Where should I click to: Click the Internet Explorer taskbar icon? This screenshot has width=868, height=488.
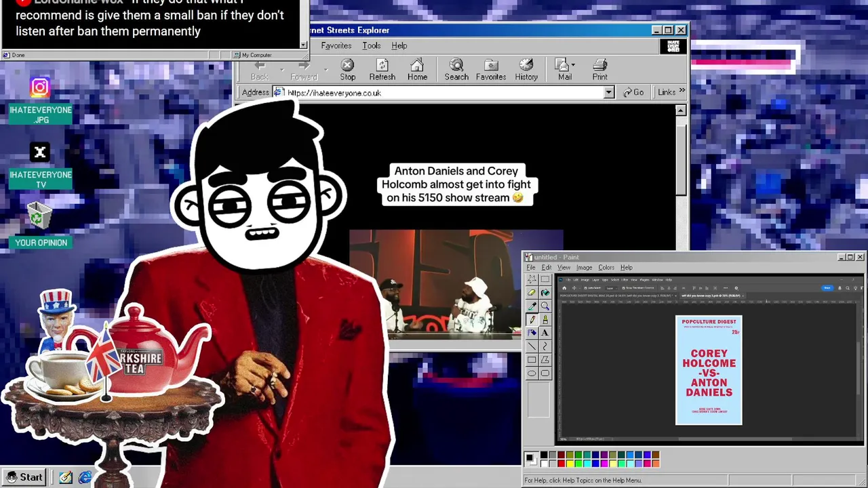(85, 477)
